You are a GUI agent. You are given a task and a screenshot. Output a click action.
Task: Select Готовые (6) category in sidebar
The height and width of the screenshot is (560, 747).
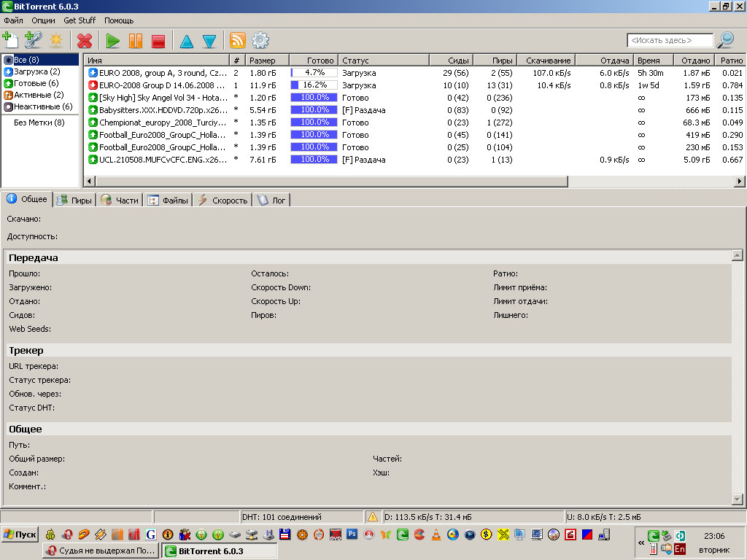[36, 83]
